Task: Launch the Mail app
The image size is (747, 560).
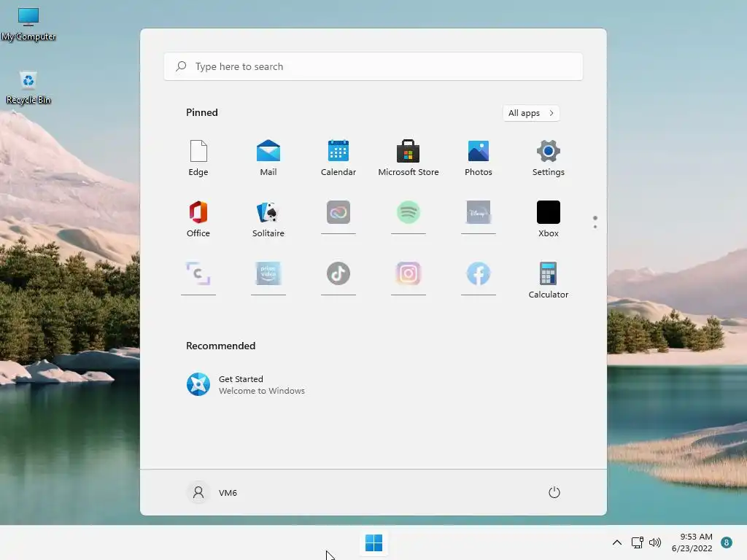Action: [x=268, y=158]
